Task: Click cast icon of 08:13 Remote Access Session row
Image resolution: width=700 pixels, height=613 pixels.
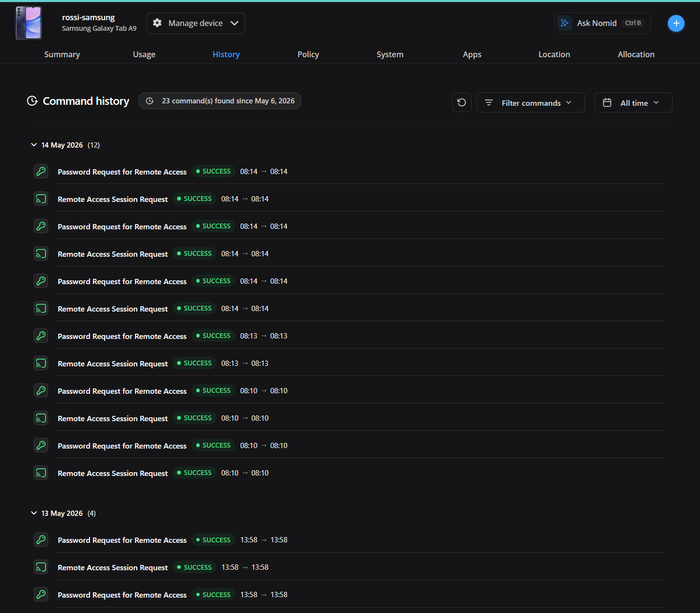Action: coord(41,363)
